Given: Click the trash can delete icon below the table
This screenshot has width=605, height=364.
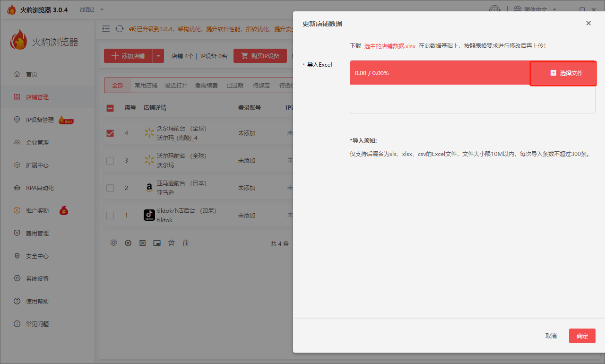Looking at the screenshot, I should click(186, 243).
